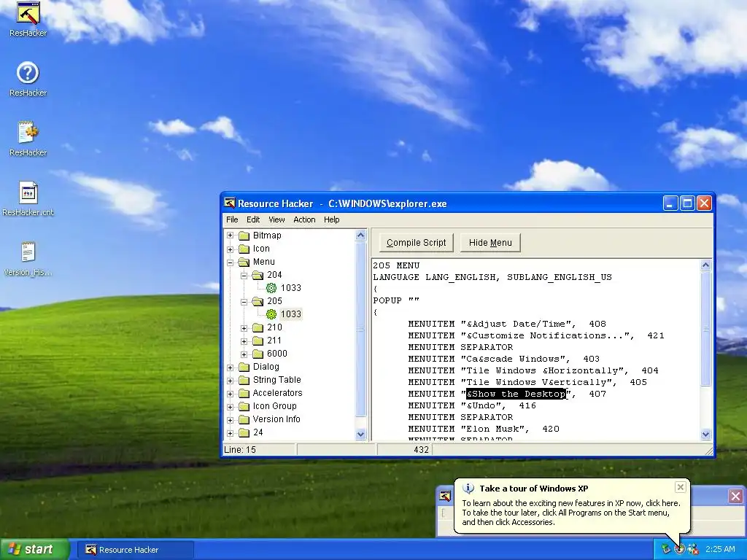This screenshot has height=560, width=747.
Task: Expand the 6000 menu node
Action: tap(244, 354)
